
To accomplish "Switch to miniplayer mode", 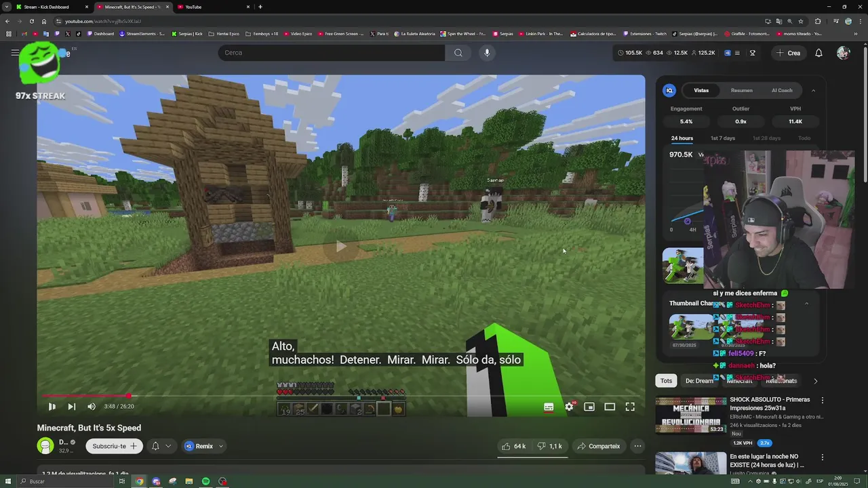I will [589, 407].
